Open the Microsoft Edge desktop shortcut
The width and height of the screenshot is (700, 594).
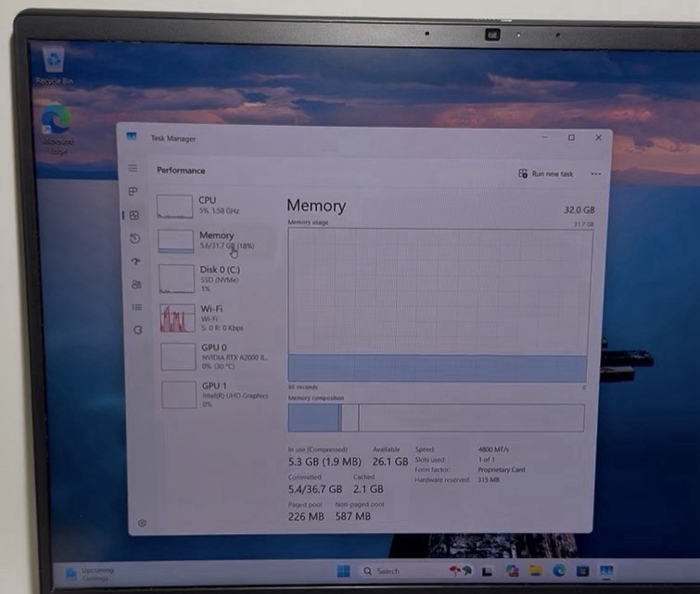pos(57,130)
